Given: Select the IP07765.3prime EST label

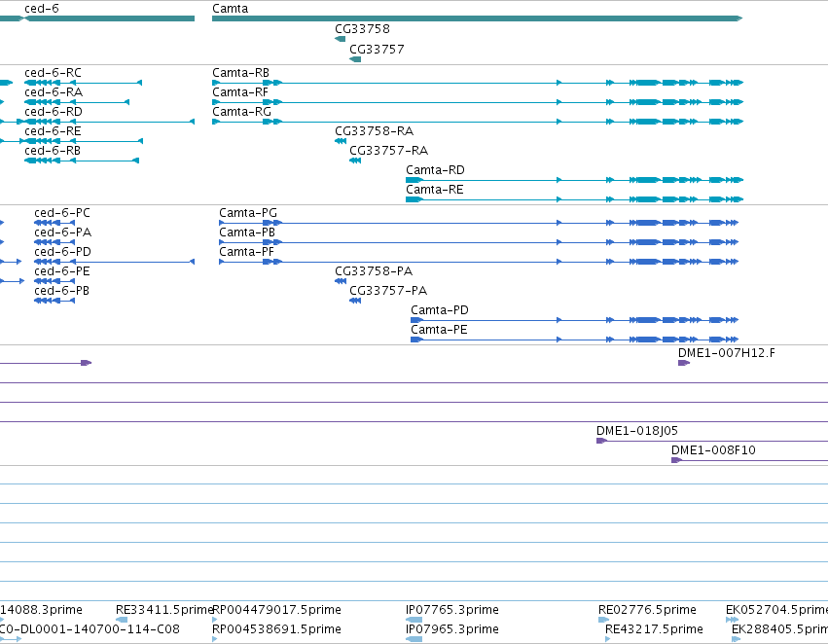Looking at the screenshot, I should 452,610.
